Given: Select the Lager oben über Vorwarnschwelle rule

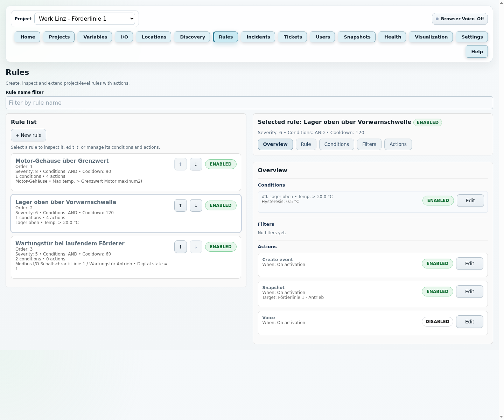Looking at the screenshot, I should 126,213.
